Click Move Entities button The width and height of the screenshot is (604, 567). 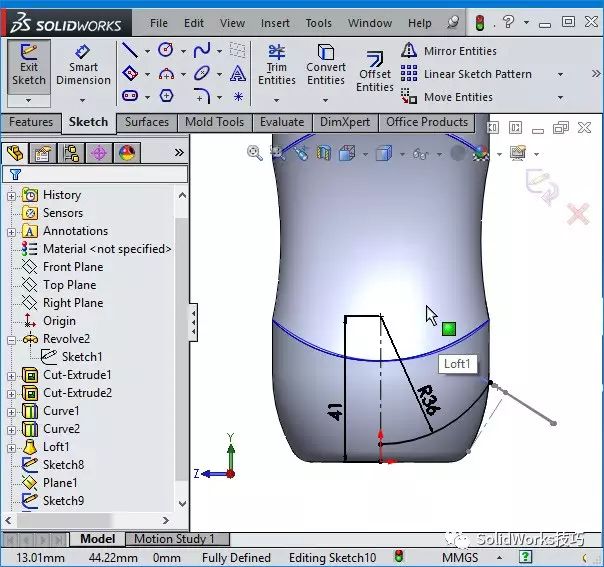tap(447, 97)
